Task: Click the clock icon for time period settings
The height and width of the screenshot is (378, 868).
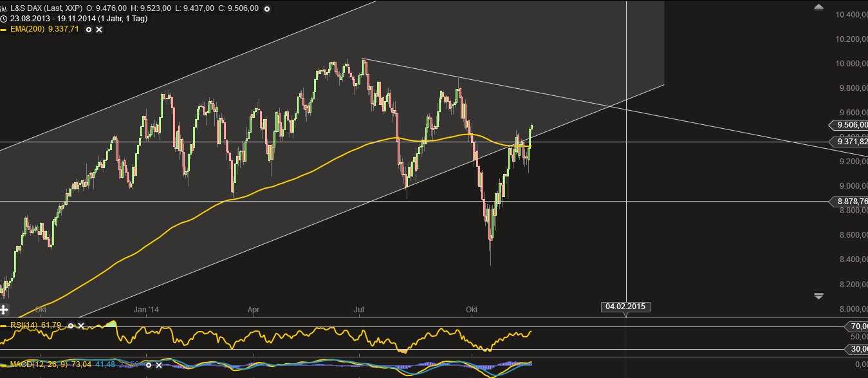Action: tap(6, 19)
